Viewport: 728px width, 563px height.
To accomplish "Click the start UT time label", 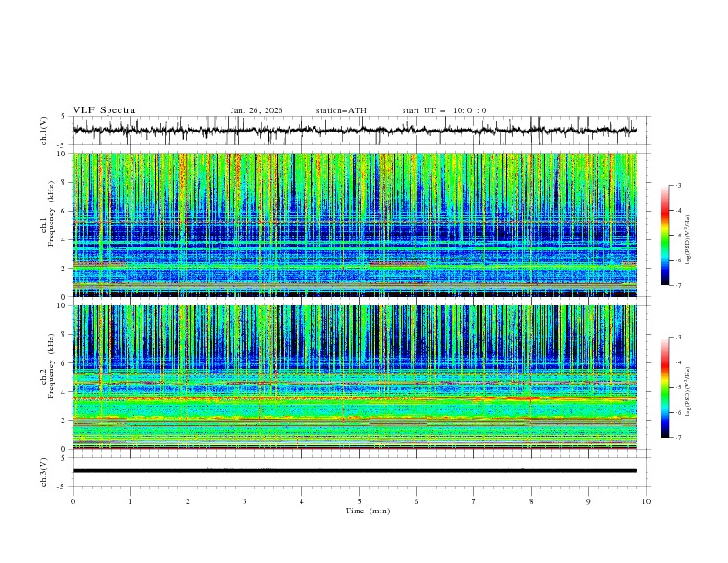I will (x=444, y=110).
